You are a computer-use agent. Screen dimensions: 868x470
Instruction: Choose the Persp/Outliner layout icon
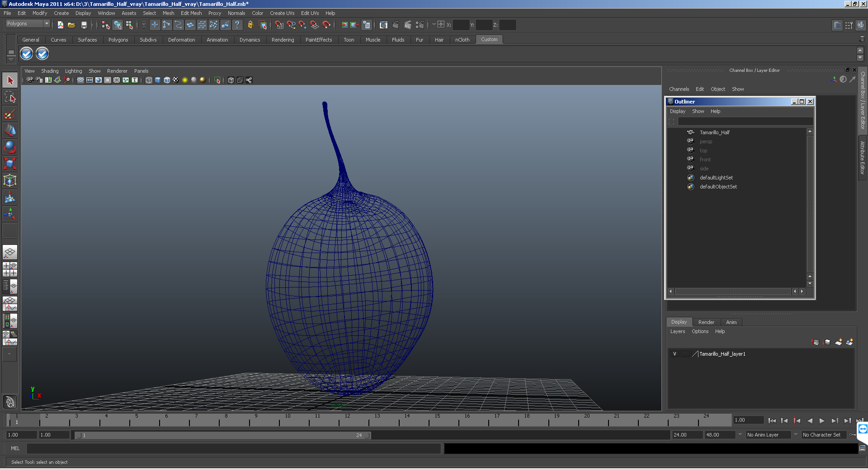[x=10, y=287]
